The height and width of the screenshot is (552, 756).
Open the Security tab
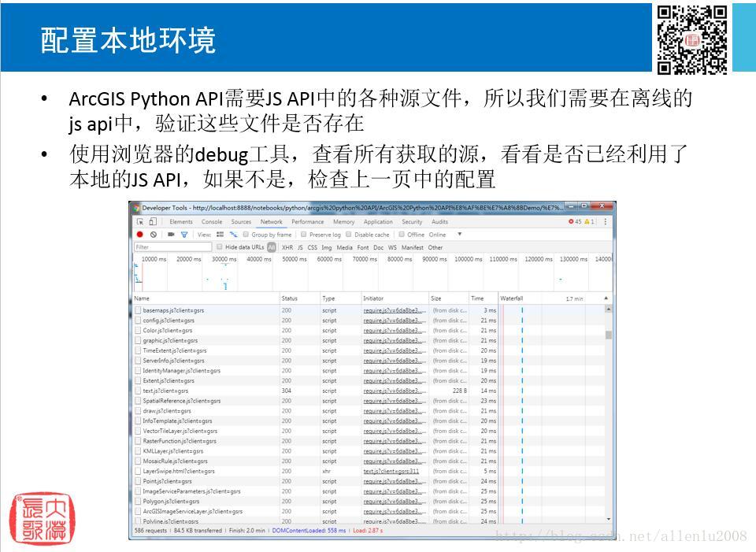pyautogui.click(x=412, y=222)
